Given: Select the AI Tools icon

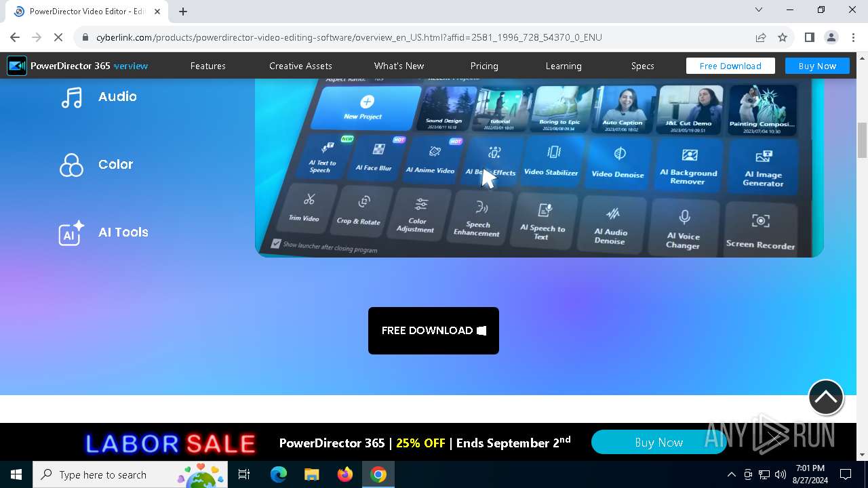Looking at the screenshot, I should click(71, 232).
